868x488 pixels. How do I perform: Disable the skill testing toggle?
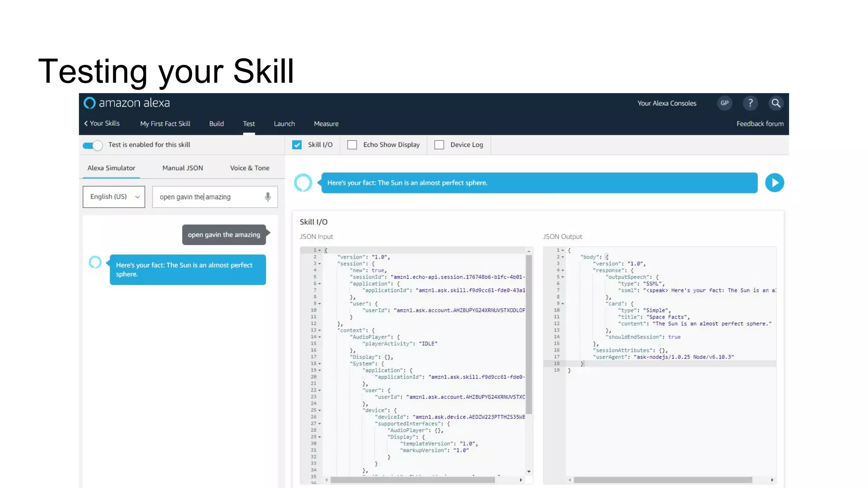pyautogui.click(x=93, y=145)
